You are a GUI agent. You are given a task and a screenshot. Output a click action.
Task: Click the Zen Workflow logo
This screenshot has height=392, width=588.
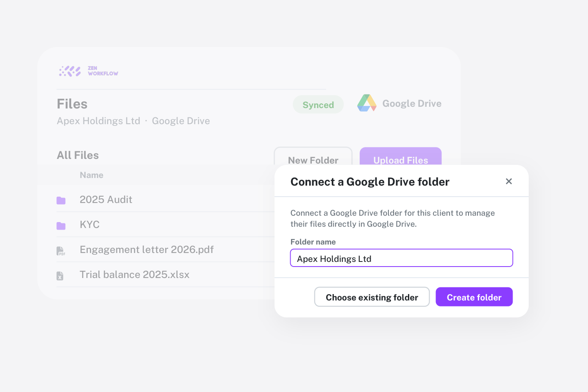click(x=89, y=71)
